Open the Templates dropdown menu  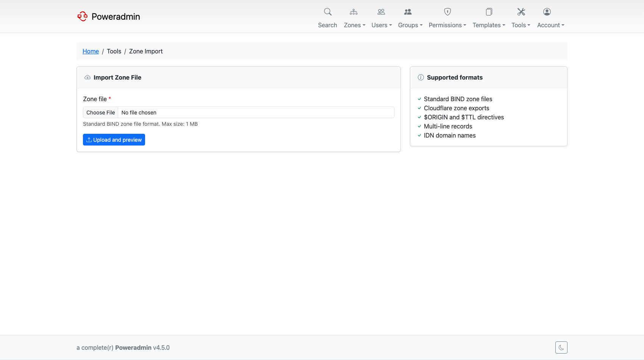[x=489, y=25]
